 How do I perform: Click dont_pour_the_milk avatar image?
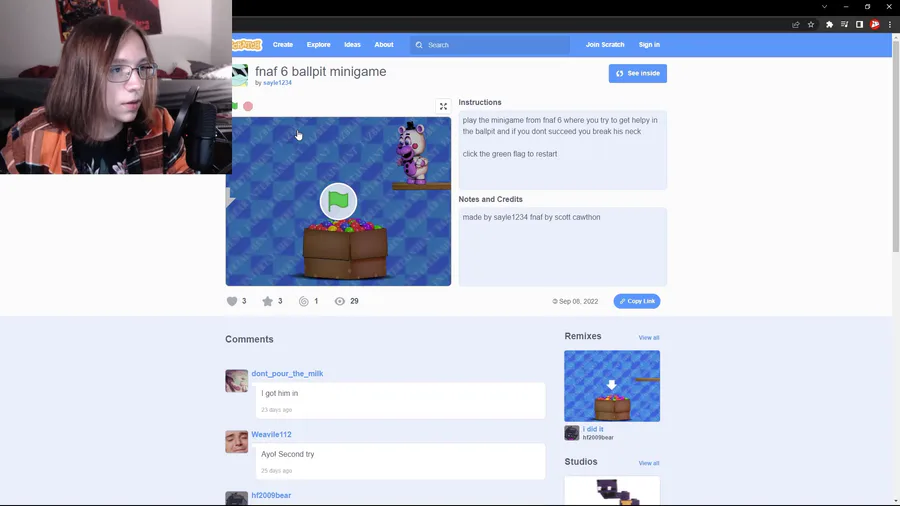(236, 381)
